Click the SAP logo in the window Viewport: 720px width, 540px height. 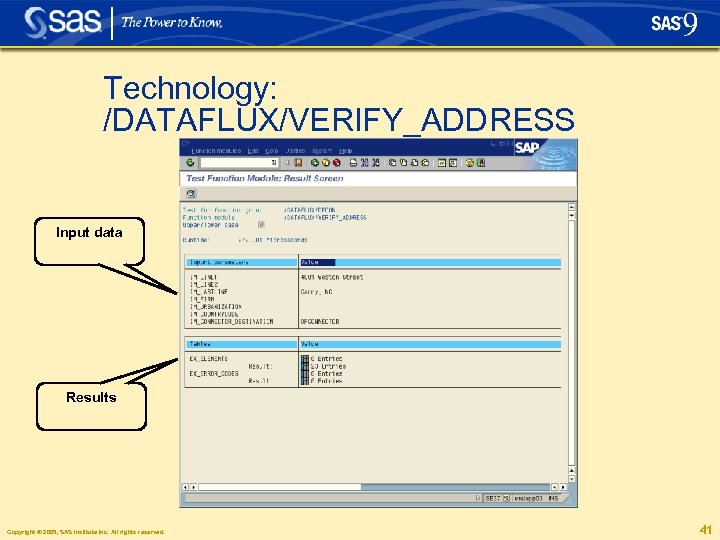point(527,147)
